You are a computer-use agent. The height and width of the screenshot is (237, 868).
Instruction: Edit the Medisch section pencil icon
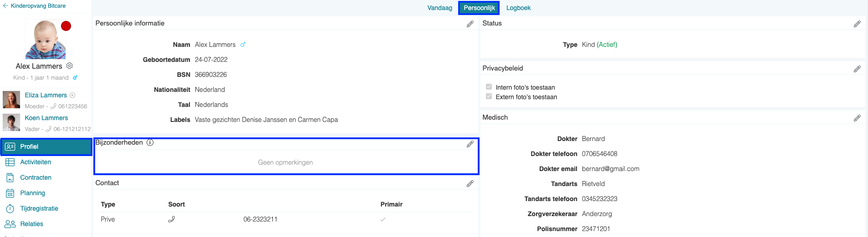click(857, 118)
